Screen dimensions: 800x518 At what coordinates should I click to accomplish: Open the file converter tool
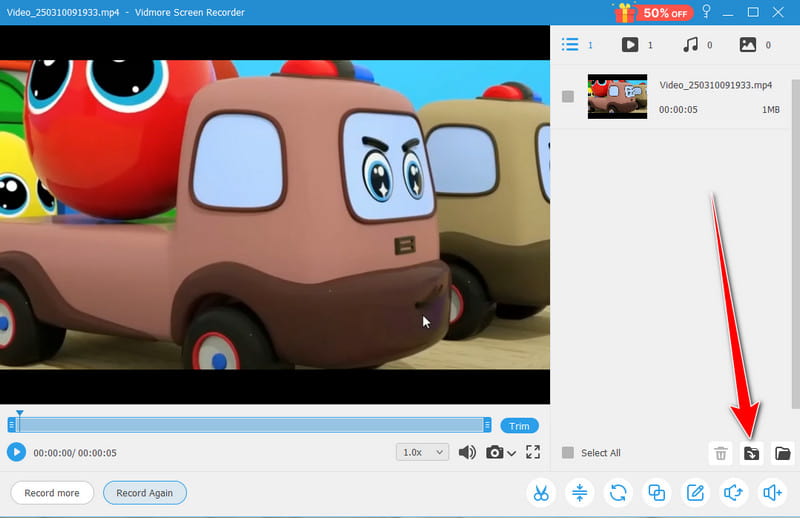(x=618, y=493)
